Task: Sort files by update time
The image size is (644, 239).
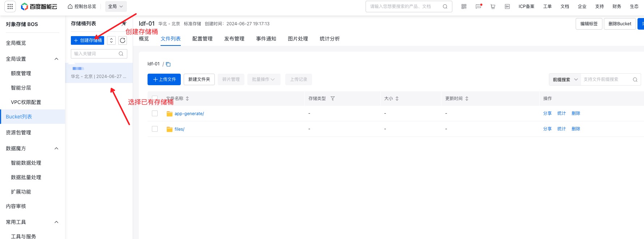Action: (467, 99)
